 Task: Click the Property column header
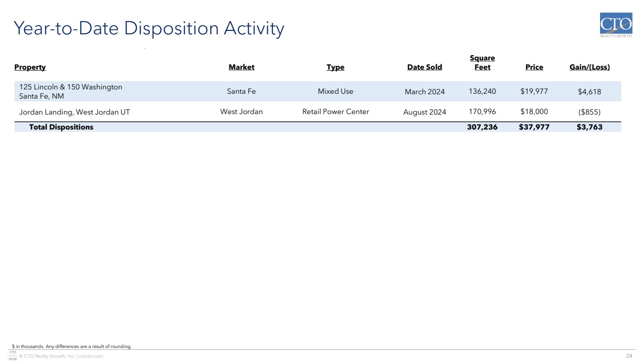pos(30,67)
